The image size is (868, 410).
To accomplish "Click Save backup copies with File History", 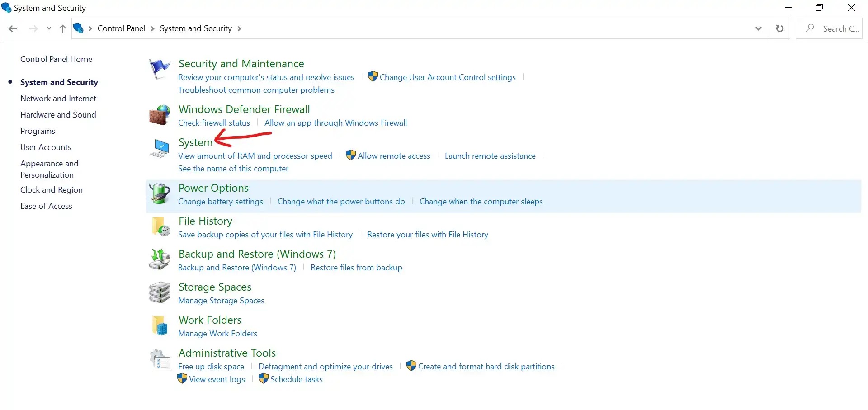I will (x=265, y=235).
